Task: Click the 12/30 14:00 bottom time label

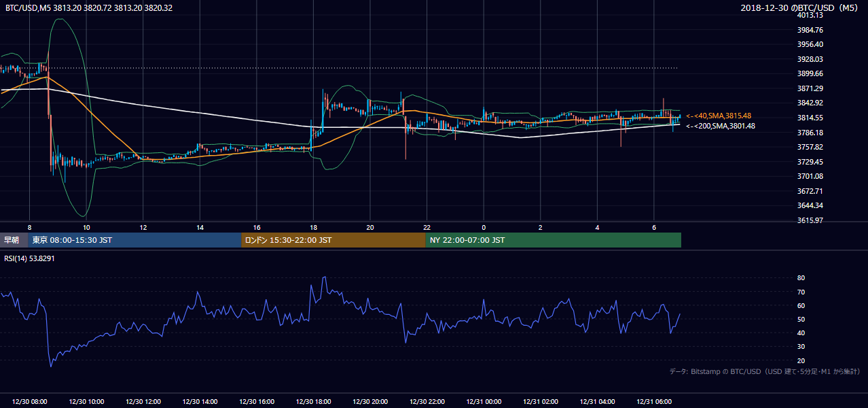Action: tap(200, 402)
